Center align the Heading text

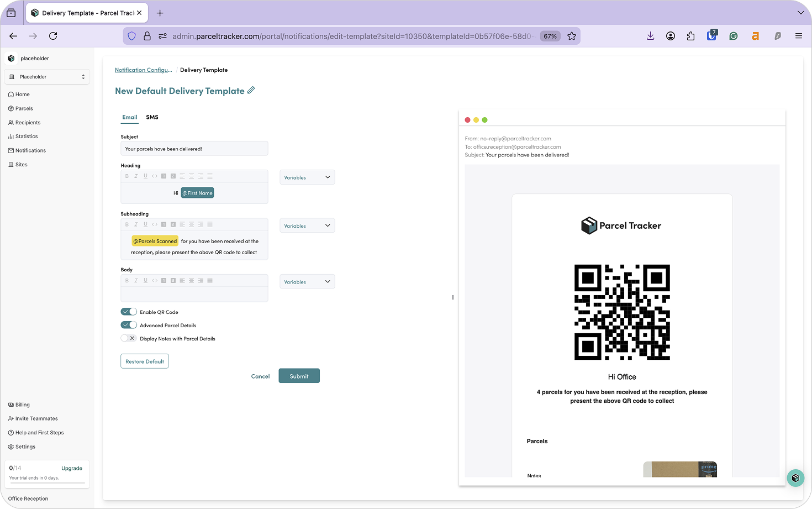pos(191,176)
